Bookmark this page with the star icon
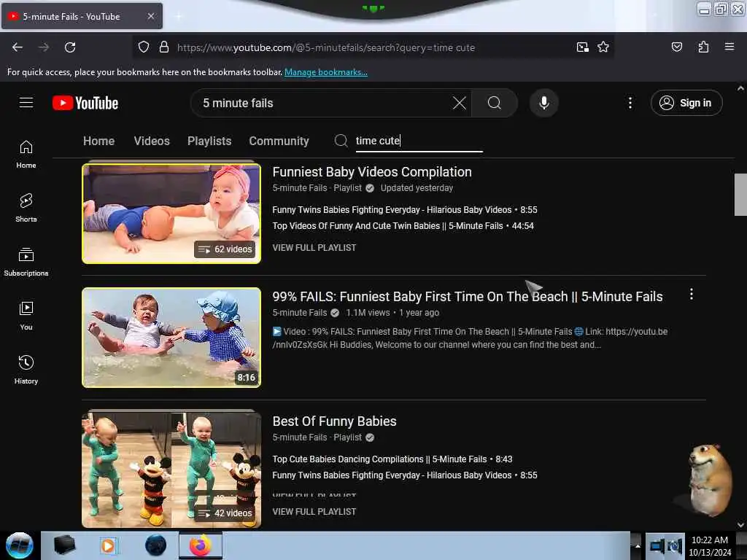 [x=603, y=47]
